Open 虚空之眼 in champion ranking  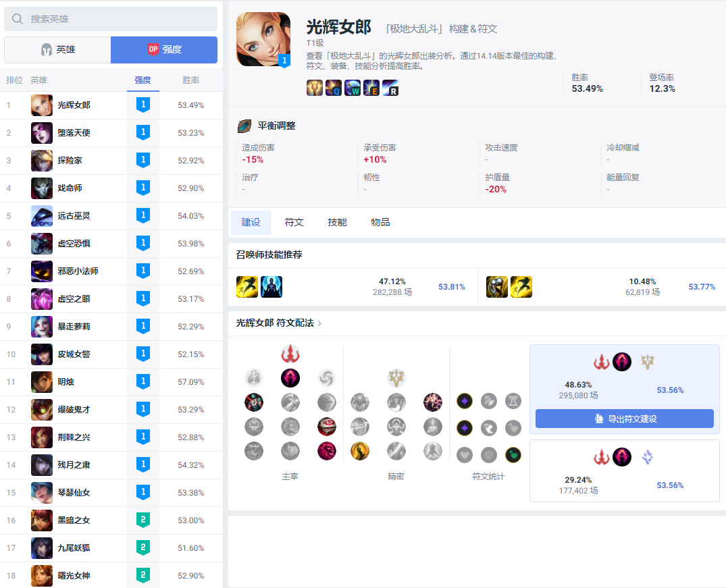click(111, 299)
